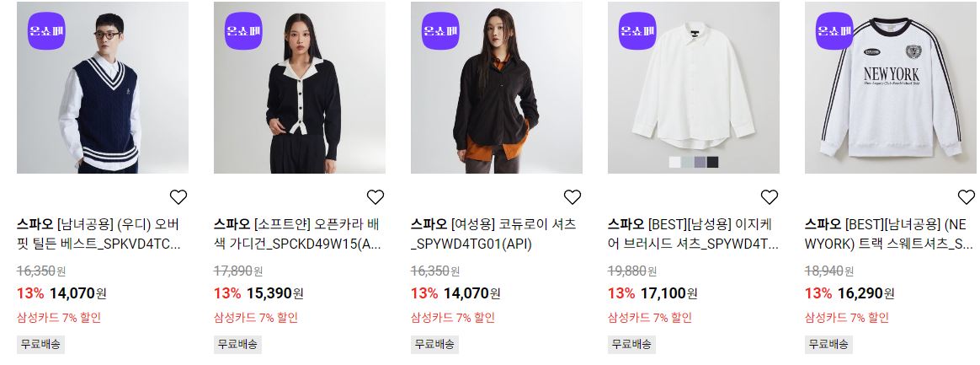Toggle wishlist heart for open-collar cardigan
This screenshot has height=365, width=980.
click(x=375, y=197)
